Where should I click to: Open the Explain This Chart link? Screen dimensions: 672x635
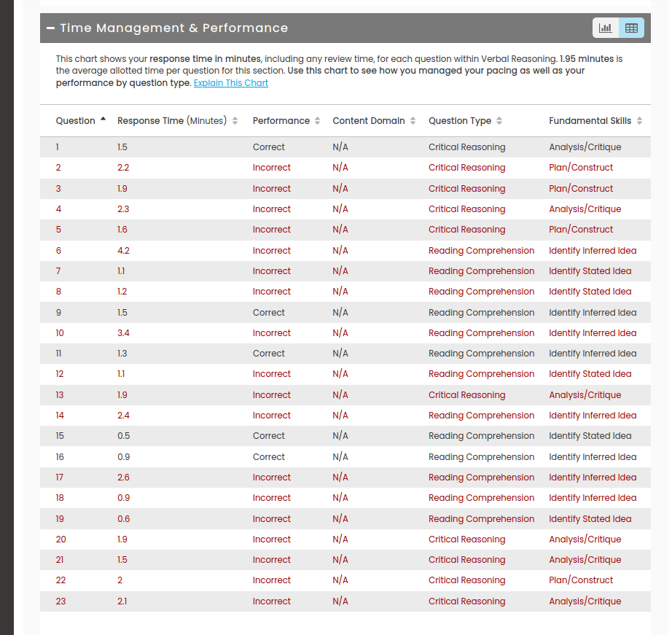point(231,83)
